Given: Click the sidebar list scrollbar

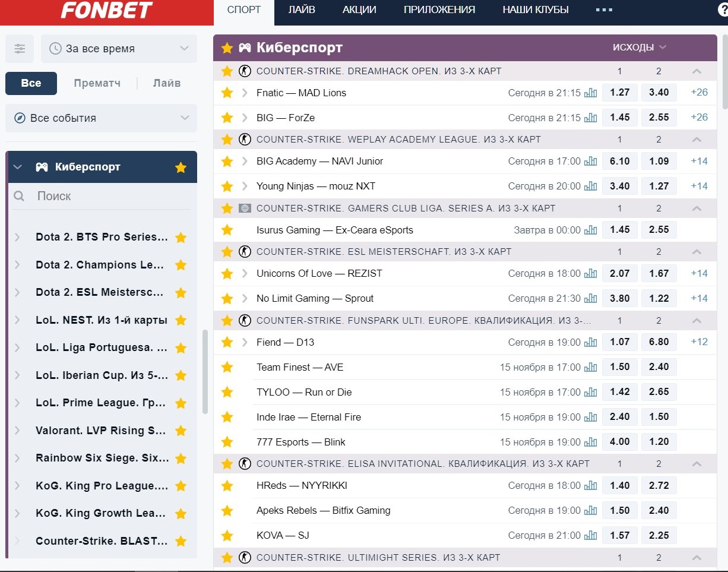Looking at the screenshot, I should (x=205, y=372).
